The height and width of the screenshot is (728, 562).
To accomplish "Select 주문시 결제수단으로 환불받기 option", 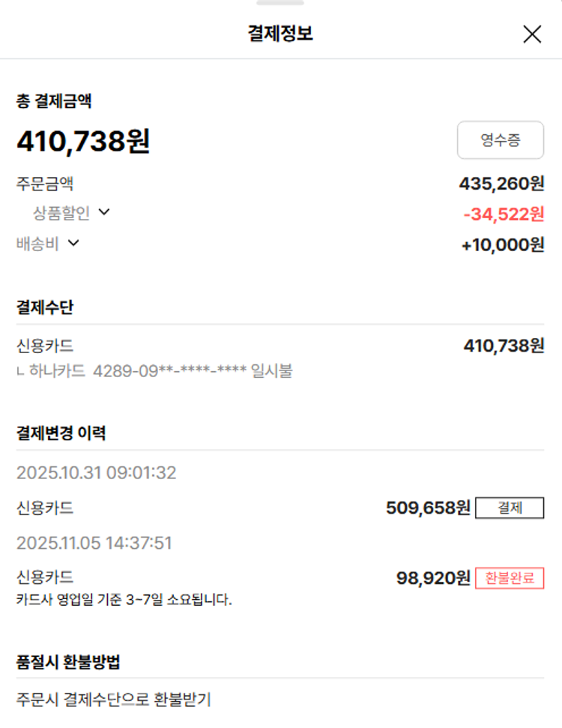I will click(x=113, y=700).
